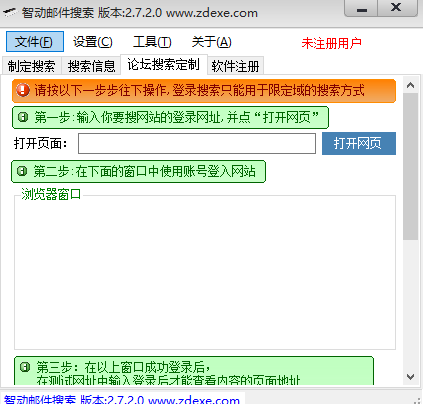
Task: Open the 文件(F) menu
Action: click(35, 42)
